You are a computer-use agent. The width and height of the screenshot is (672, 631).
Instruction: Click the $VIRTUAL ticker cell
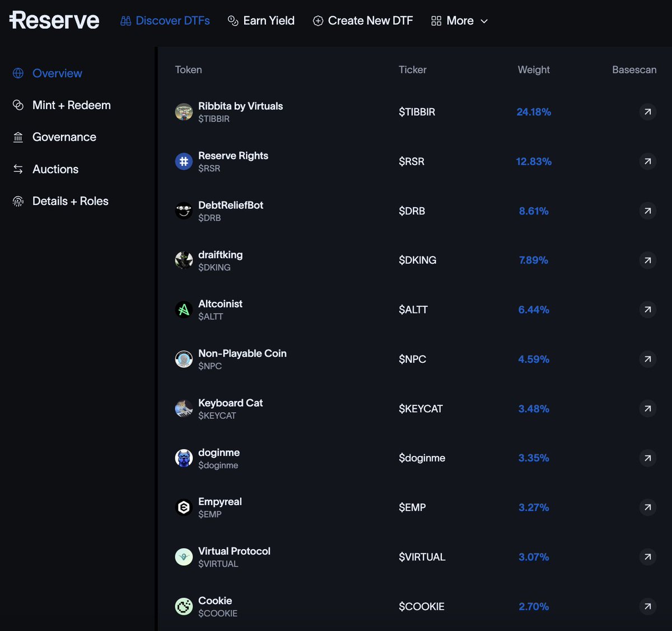tap(422, 557)
